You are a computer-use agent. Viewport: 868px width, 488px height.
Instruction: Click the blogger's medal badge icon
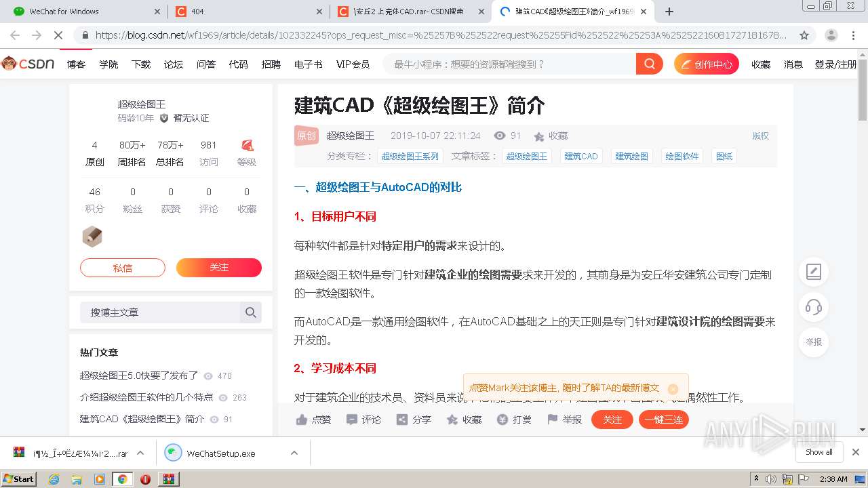[92, 237]
